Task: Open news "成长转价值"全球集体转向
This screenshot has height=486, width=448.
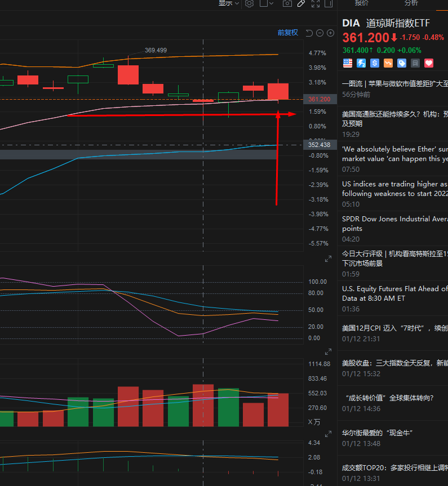Action: (393, 403)
